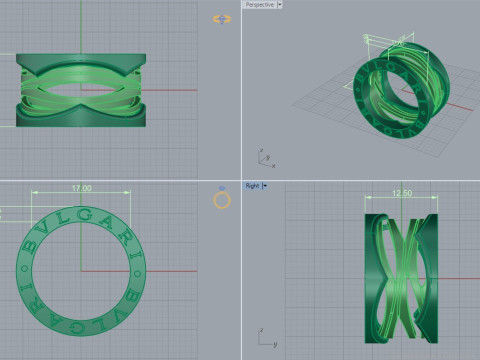
Task: Open the Right viewport title menu
Action: coord(252,186)
